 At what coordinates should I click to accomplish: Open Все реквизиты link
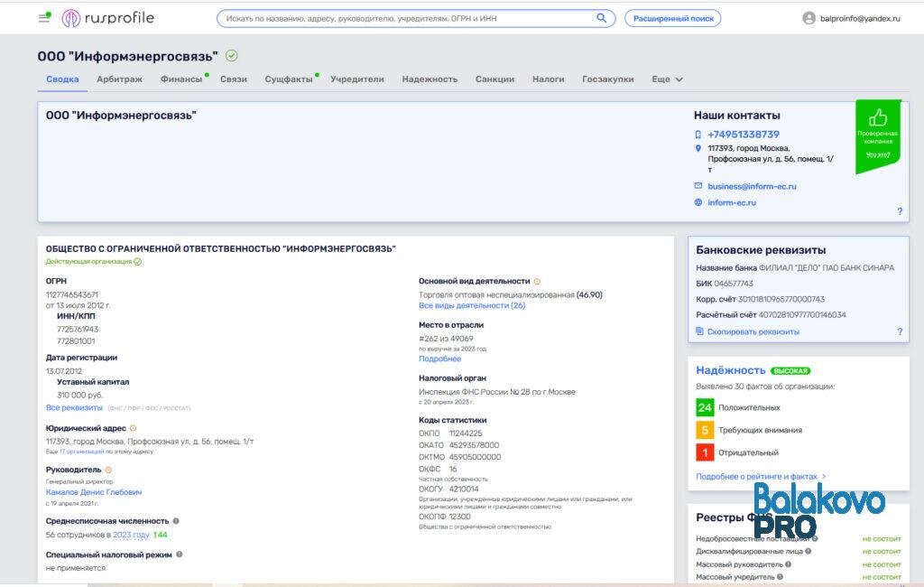click(x=74, y=407)
